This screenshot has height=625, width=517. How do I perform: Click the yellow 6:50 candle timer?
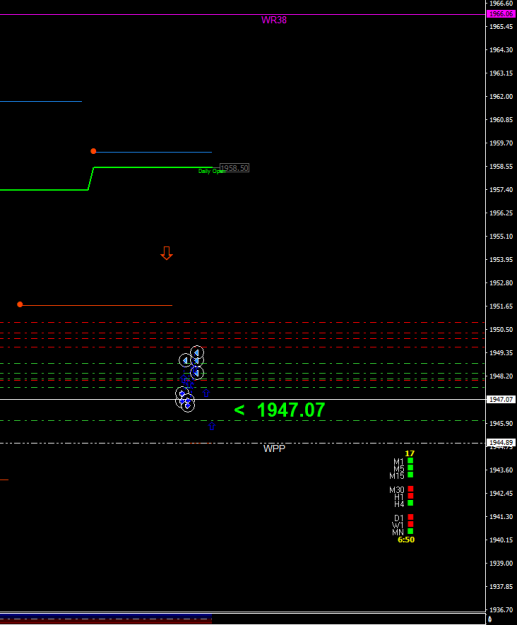point(406,540)
